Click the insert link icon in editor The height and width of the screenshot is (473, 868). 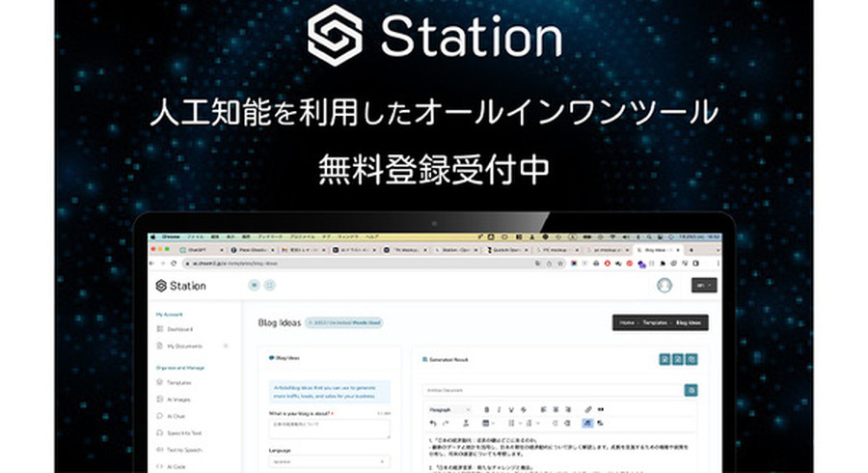588,409
